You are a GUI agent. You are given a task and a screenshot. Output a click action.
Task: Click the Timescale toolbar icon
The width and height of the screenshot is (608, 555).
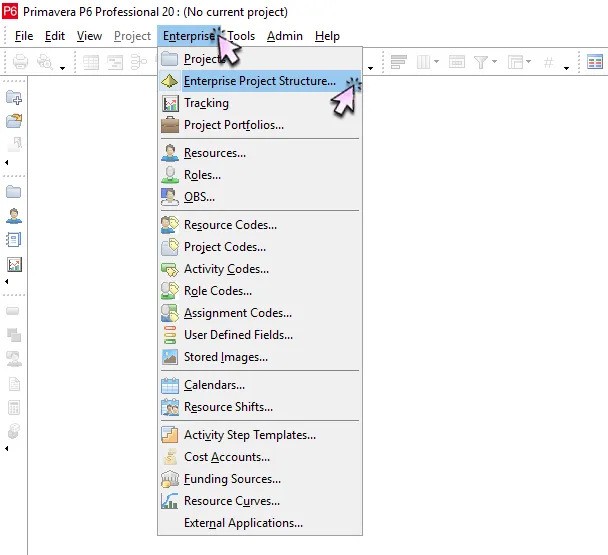click(x=457, y=62)
